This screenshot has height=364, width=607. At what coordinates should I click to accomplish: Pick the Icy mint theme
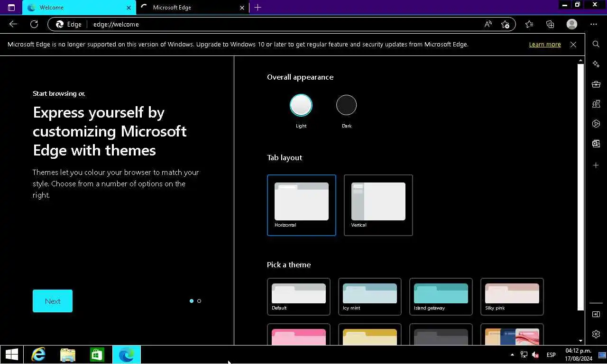pyautogui.click(x=370, y=297)
